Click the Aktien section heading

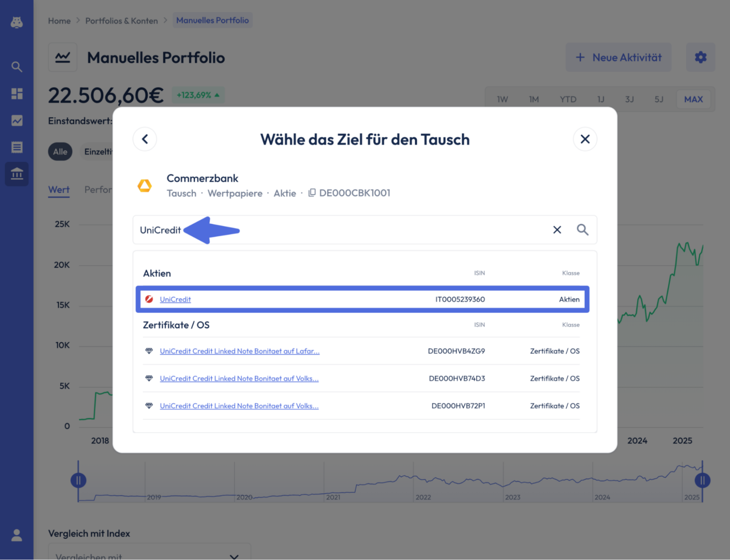157,273
